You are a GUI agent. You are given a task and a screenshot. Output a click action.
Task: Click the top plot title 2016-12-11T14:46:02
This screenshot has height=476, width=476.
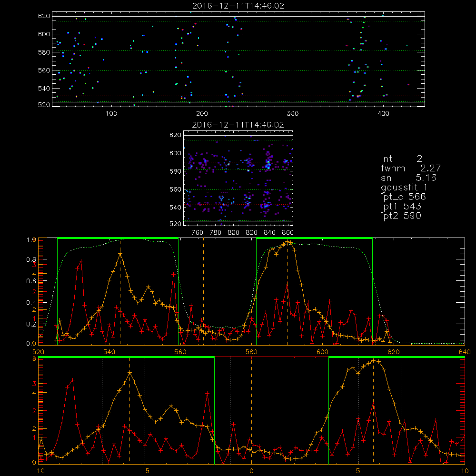pos(238,6)
